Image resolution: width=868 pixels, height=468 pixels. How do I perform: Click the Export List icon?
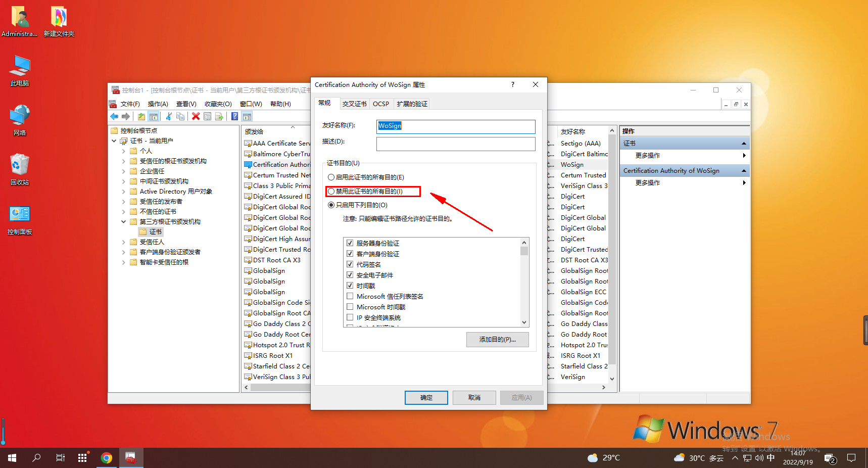click(x=219, y=116)
